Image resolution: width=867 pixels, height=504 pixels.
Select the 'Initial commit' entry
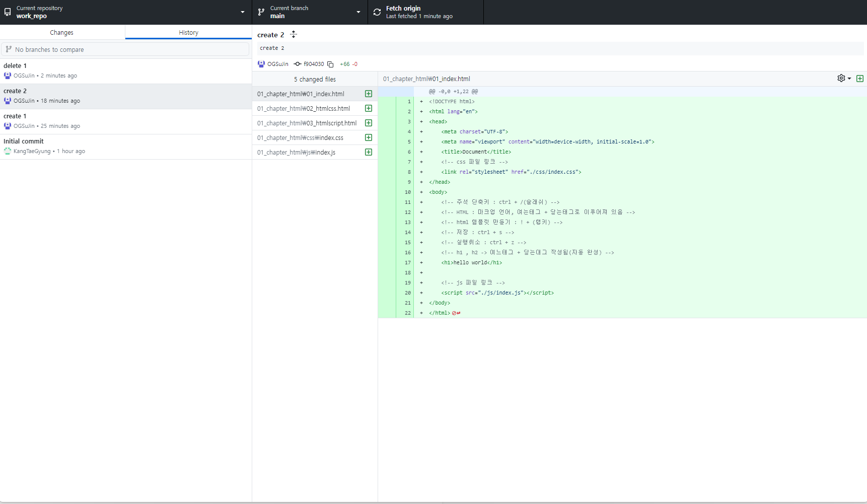(125, 147)
